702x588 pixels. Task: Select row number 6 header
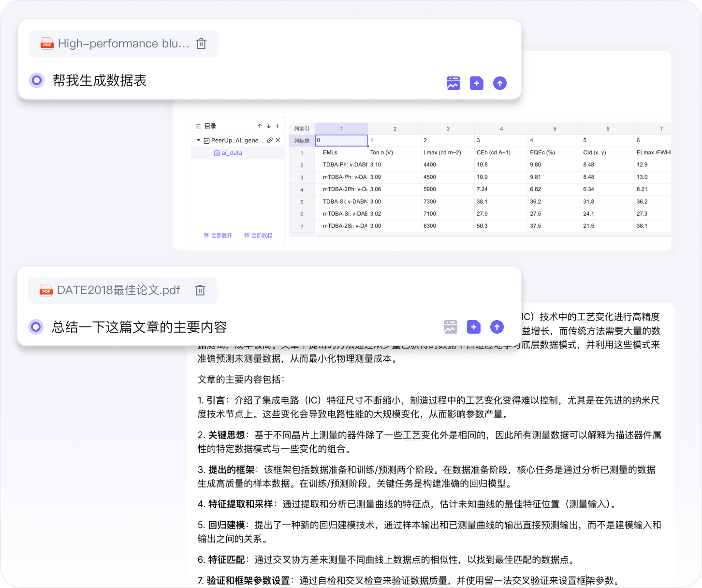(302, 214)
